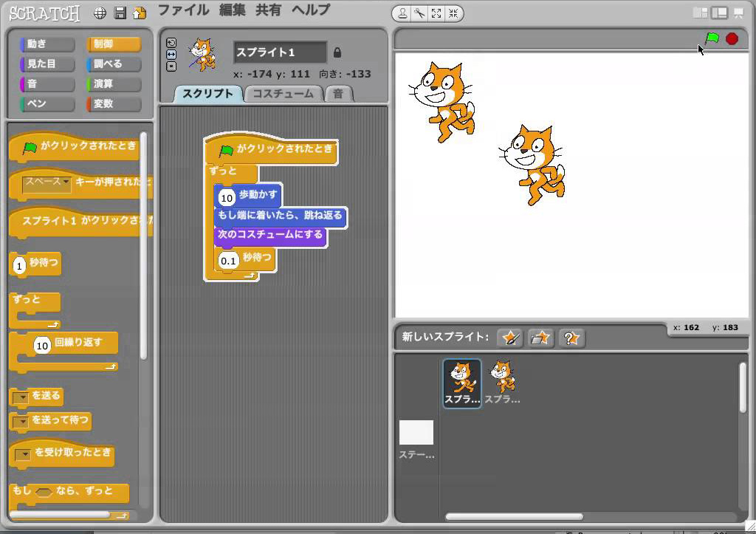Viewport: 756px width, 534px height.
Task: Select the grow sprite tool
Action: point(436,13)
